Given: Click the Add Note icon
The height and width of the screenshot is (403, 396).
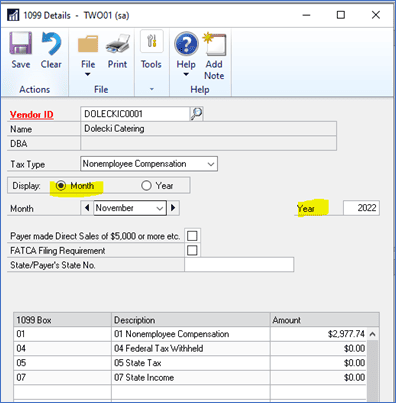Looking at the screenshot, I should pos(214,44).
